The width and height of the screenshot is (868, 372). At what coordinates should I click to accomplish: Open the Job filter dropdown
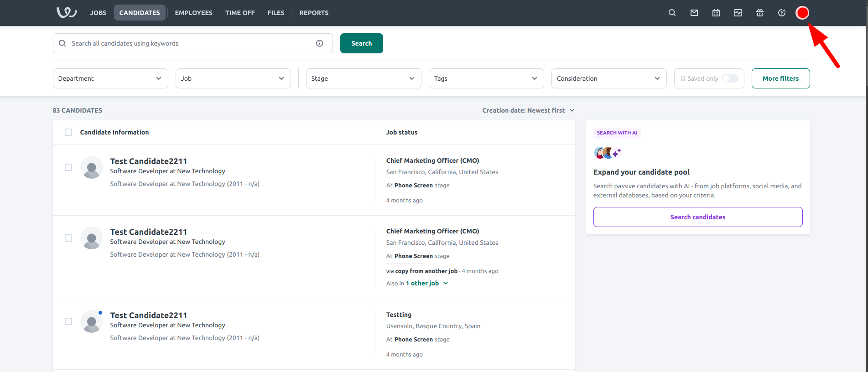(x=233, y=78)
